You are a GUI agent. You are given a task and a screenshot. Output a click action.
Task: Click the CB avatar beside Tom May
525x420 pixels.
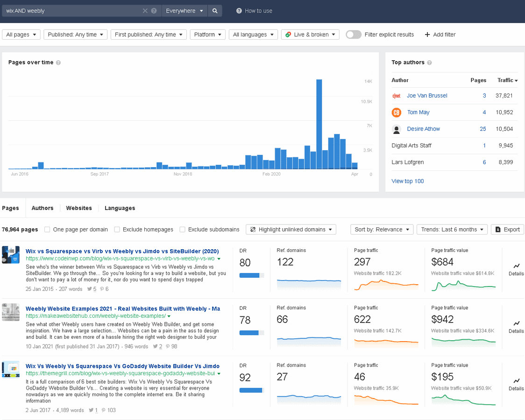[x=397, y=112]
